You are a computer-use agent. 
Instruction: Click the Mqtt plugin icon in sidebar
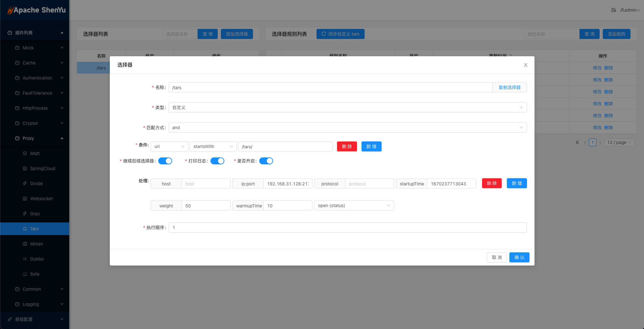[x=25, y=153]
